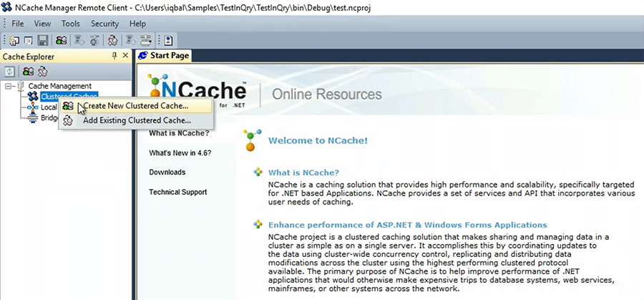Click icon beside Add Existing Clustered Cache menu entry

coord(68,121)
